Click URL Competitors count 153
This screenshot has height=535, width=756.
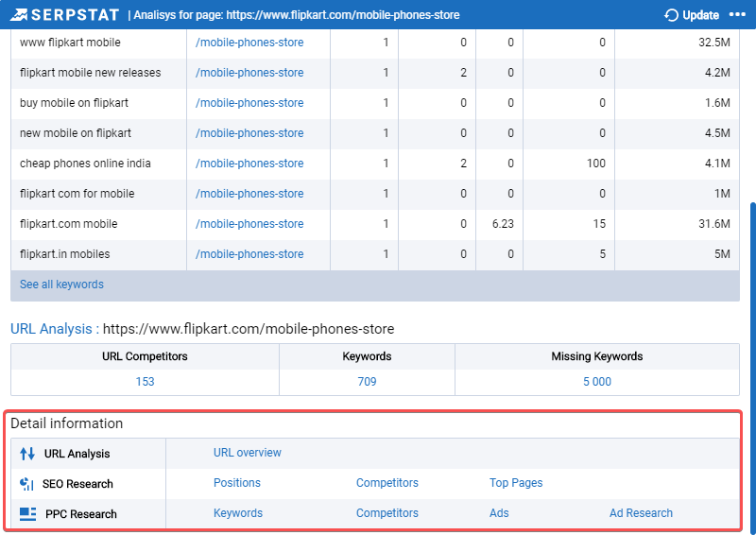pyautogui.click(x=145, y=382)
